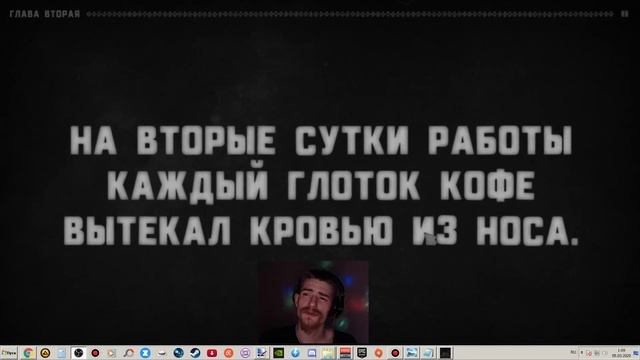
Task: Click the streamer's webcam overlay
Action: click(314, 303)
